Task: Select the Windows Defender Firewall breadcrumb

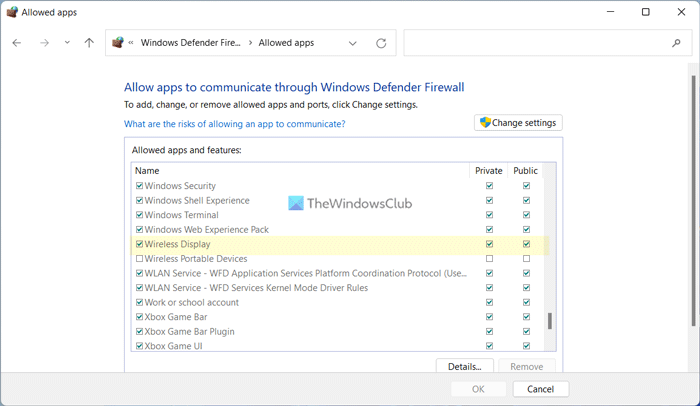Action: pyautogui.click(x=189, y=43)
